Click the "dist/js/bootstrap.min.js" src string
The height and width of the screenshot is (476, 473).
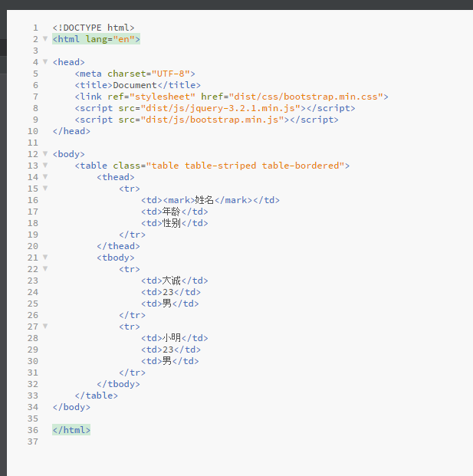click(x=212, y=120)
